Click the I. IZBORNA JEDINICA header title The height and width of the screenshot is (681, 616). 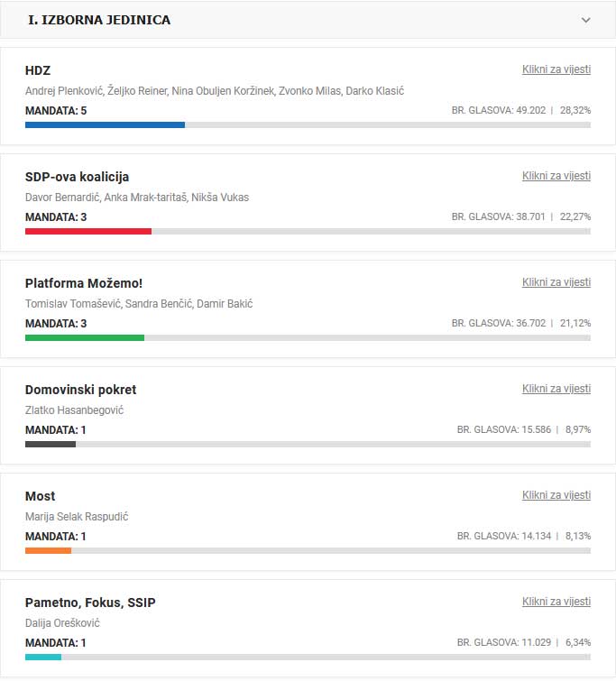(x=99, y=20)
